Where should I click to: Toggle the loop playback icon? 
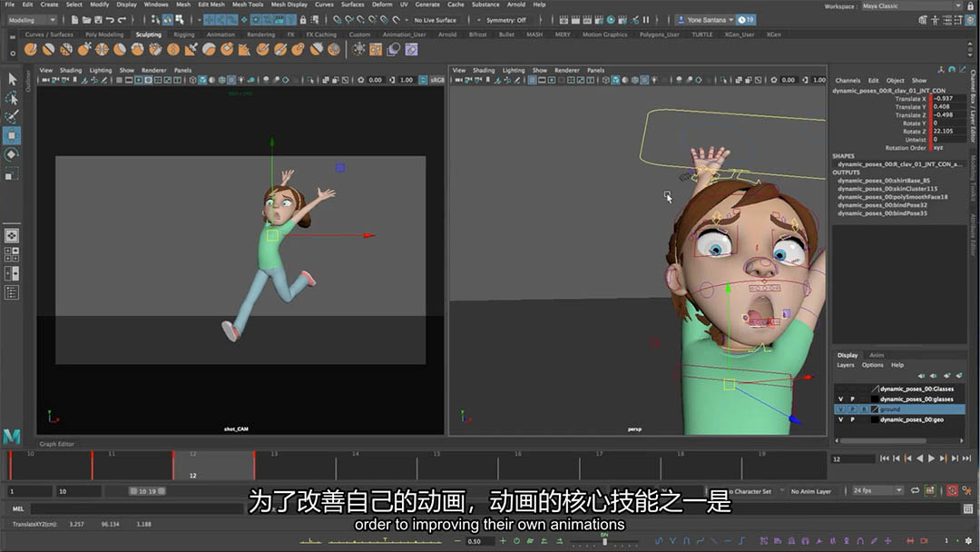click(x=916, y=491)
